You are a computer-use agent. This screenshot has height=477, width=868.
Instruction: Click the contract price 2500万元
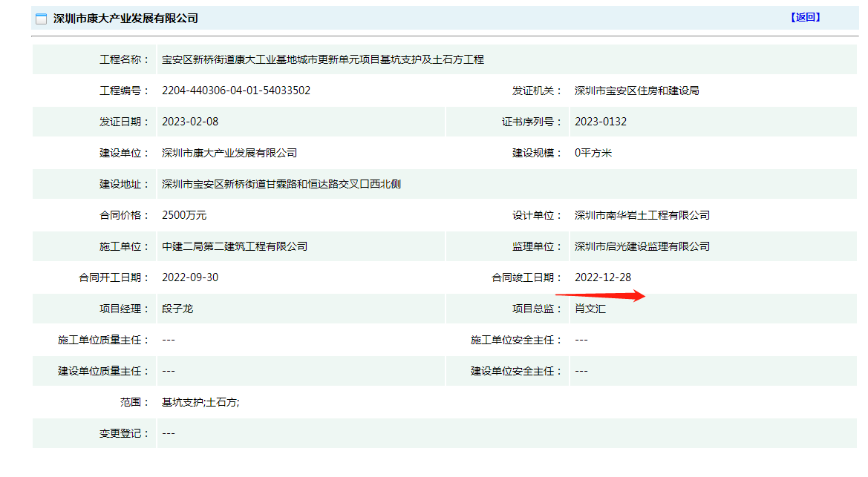(x=184, y=215)
